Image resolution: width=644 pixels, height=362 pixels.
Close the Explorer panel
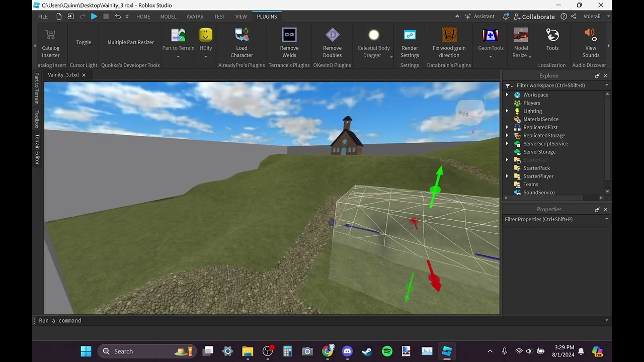(605, 75)
